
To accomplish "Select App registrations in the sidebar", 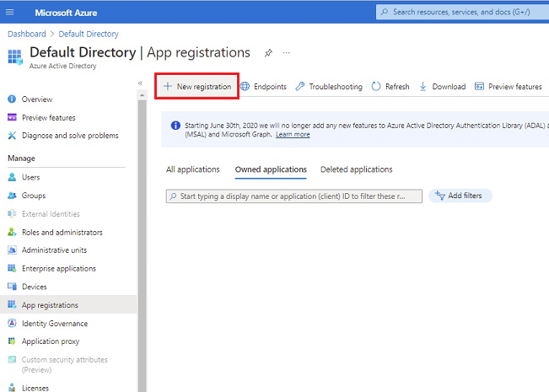I will [68, 304].
